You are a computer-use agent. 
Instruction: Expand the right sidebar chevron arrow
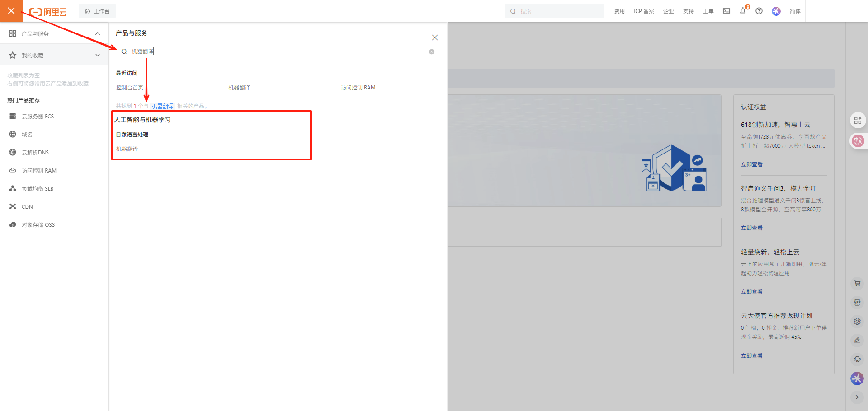pos(857,397)
